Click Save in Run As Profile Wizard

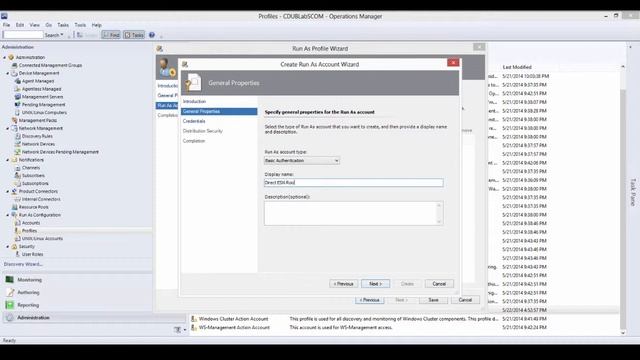(x=433, y=300)
